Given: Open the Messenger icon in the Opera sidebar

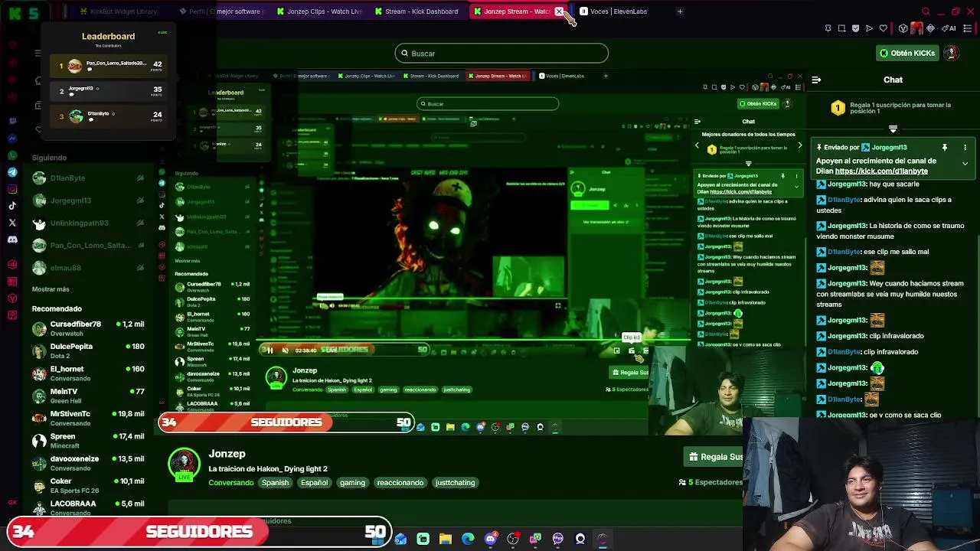Looking at the screenshot, I should pos(12,139).
